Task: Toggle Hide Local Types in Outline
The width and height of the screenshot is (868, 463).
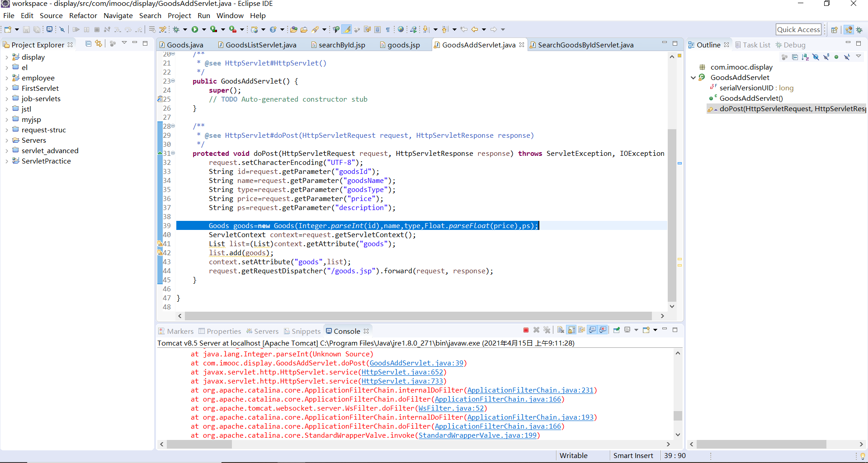Action: coord(847,57)
